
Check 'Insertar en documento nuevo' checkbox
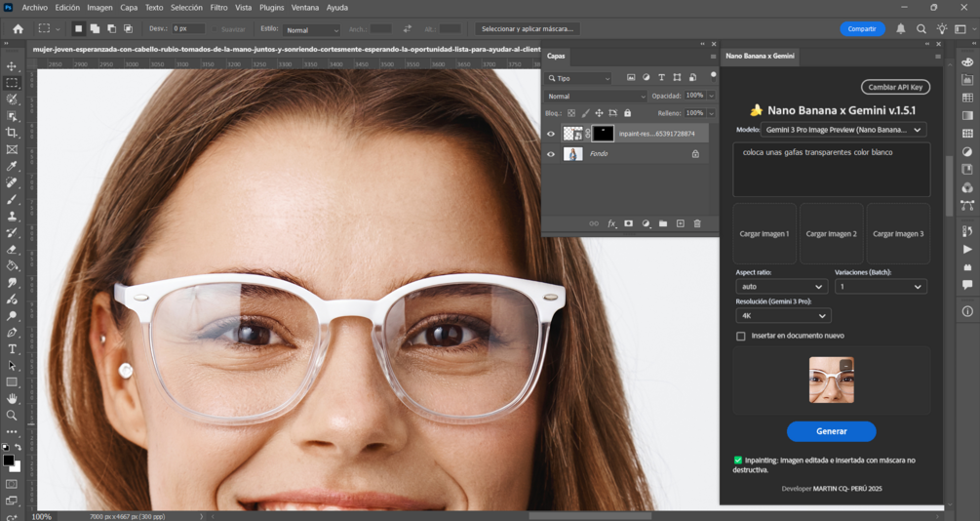coord(741,336)
